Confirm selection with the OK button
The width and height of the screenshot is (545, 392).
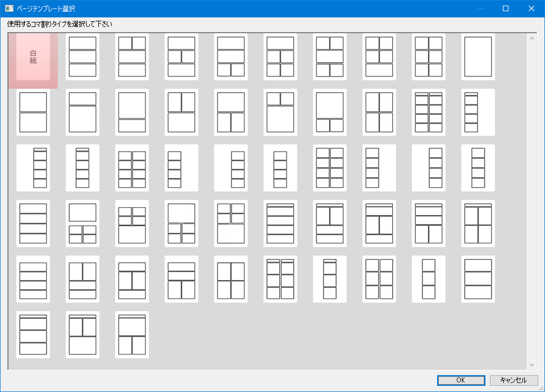[x=461, y=380]
